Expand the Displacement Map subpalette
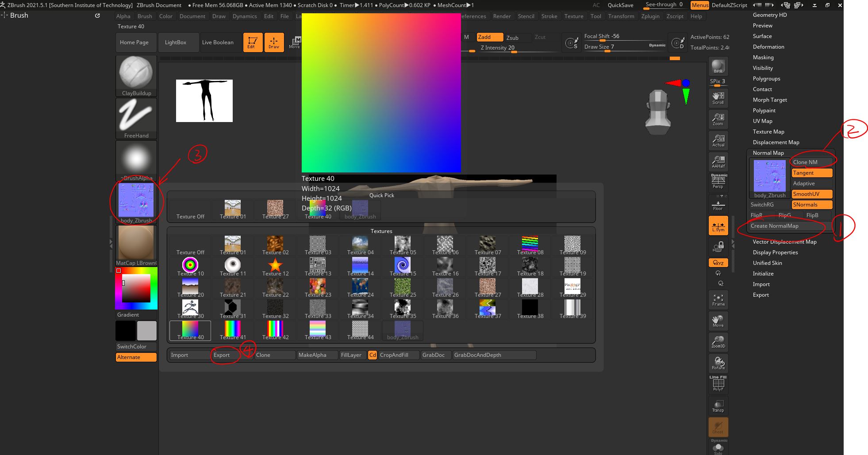This screenshot has height=455, width=868. [x=776, y=142]
